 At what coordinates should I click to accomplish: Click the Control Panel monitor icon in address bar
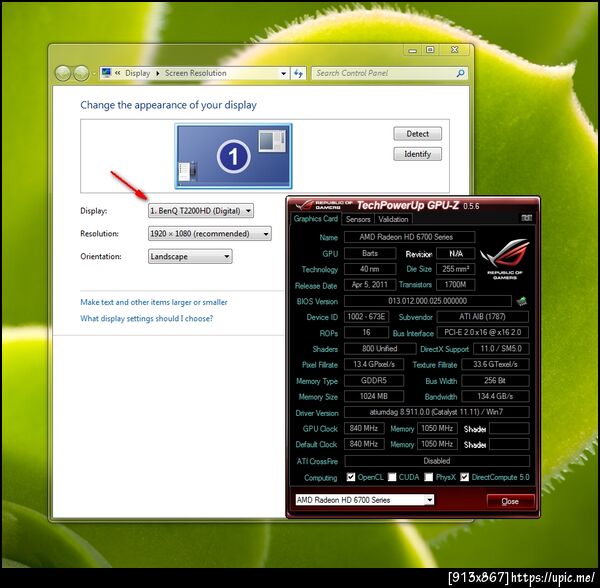point(106,73)
